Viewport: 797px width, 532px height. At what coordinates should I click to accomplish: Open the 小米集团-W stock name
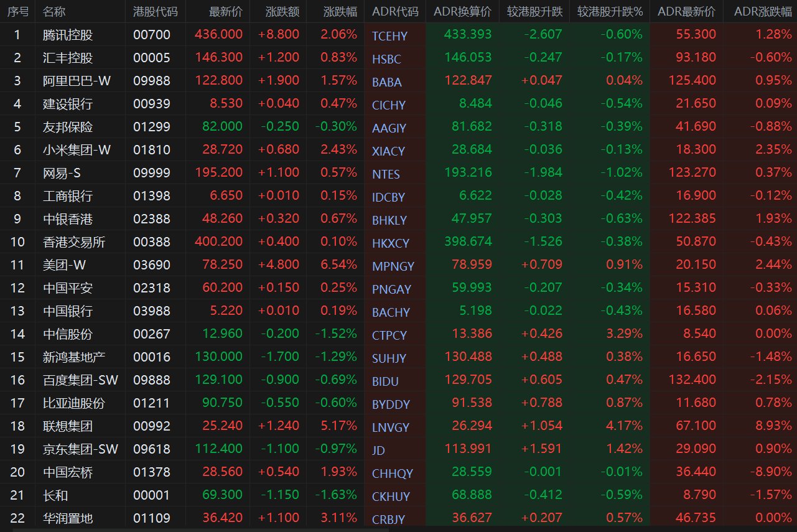coord(77,150)
